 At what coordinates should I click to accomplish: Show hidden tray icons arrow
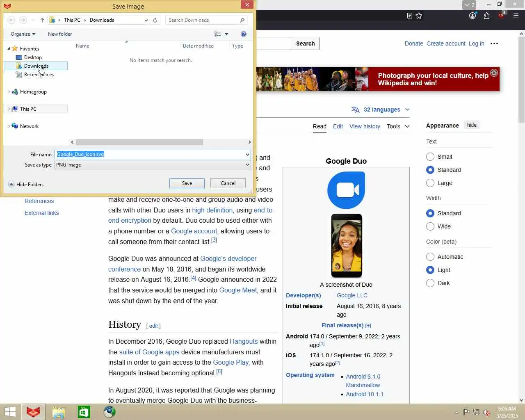(x=457, y=412)
